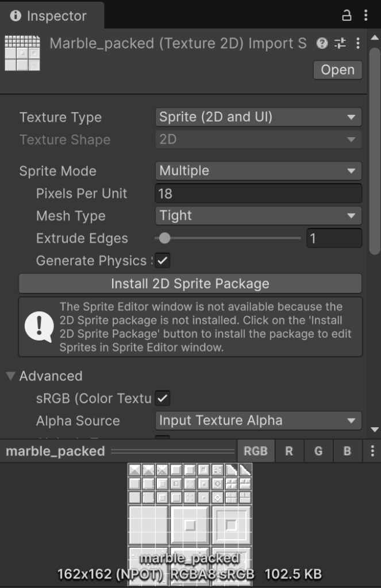Click the warning message exclamation icon
The image size is (381, 588).
[39, 326]
